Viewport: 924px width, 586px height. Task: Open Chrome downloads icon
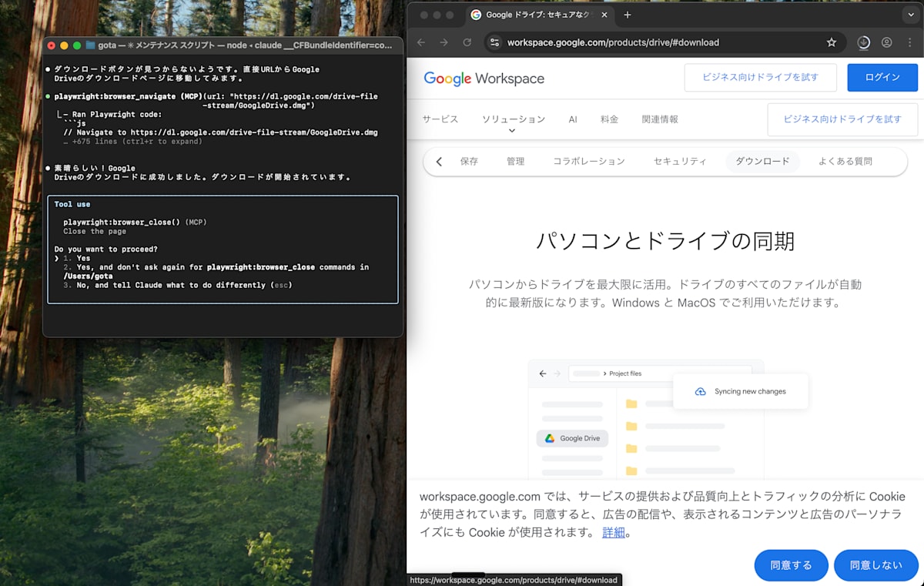pyautogui.click(x=864, y=42)
